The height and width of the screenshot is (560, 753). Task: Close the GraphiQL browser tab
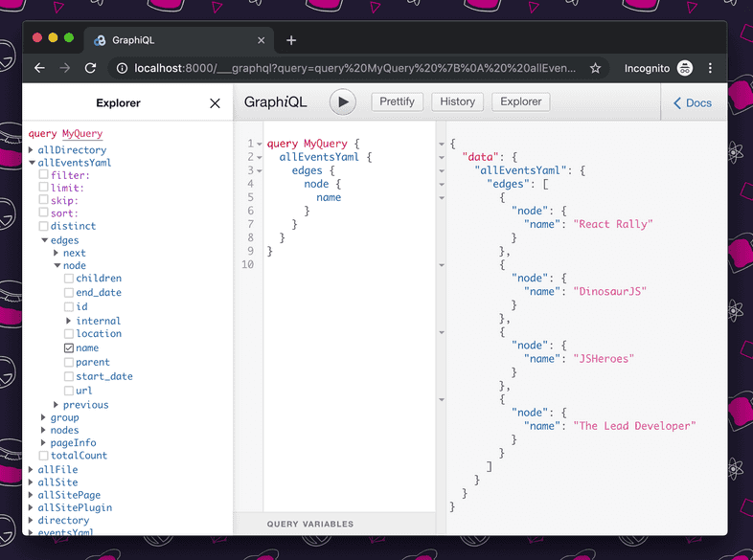pyautogui.click(x=259, y=40)
